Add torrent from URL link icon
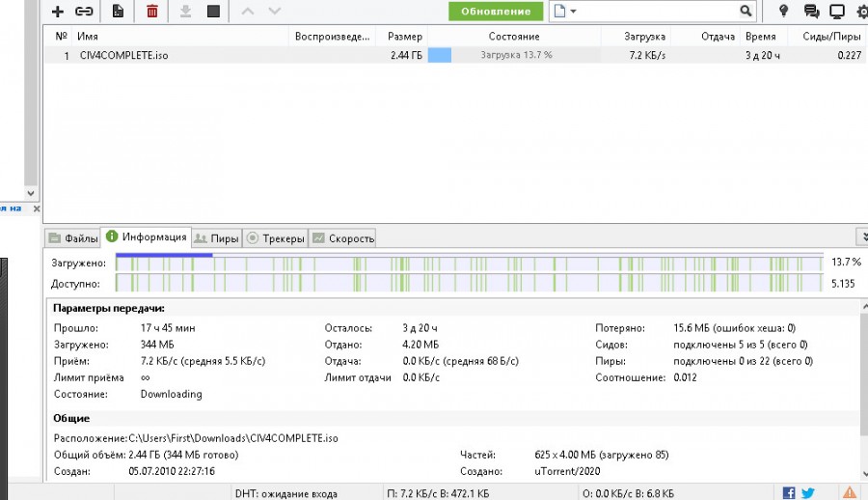The image size is (868, 500). click(x=84, y=11)
